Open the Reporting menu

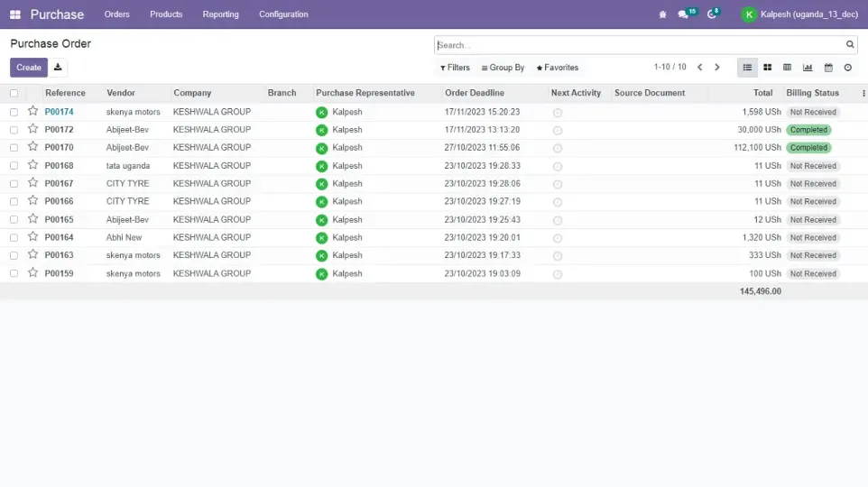click(x=220, y=14)
